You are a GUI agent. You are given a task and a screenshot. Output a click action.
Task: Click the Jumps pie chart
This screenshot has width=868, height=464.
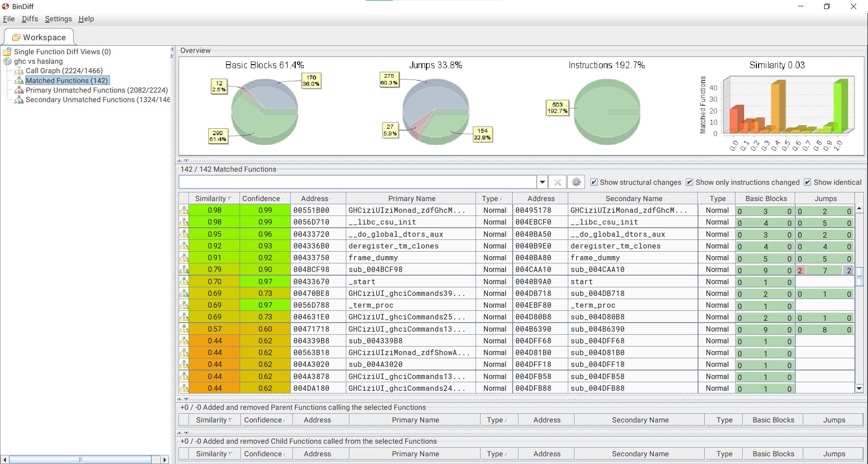(436, 112)
